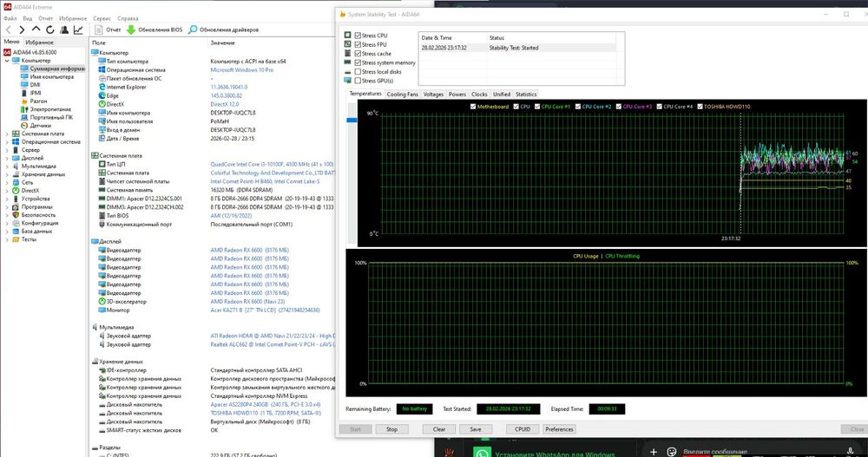Enable Stress GPU(s)

click(358, 81)
